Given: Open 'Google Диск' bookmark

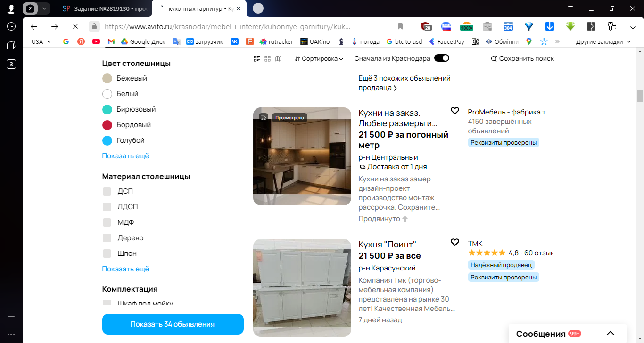Looking at the screenshot, I should pyautogui.click(x=143, y=41).
